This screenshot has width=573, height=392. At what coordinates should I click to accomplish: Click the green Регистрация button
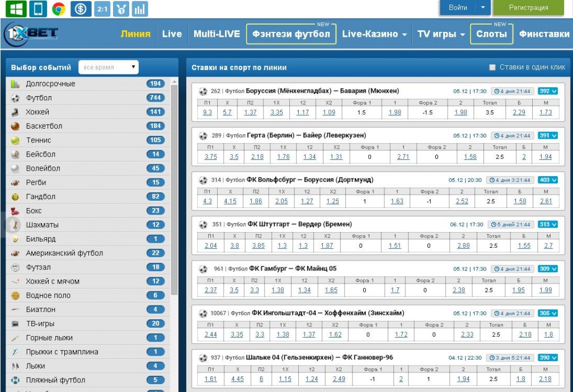(528, 7)
